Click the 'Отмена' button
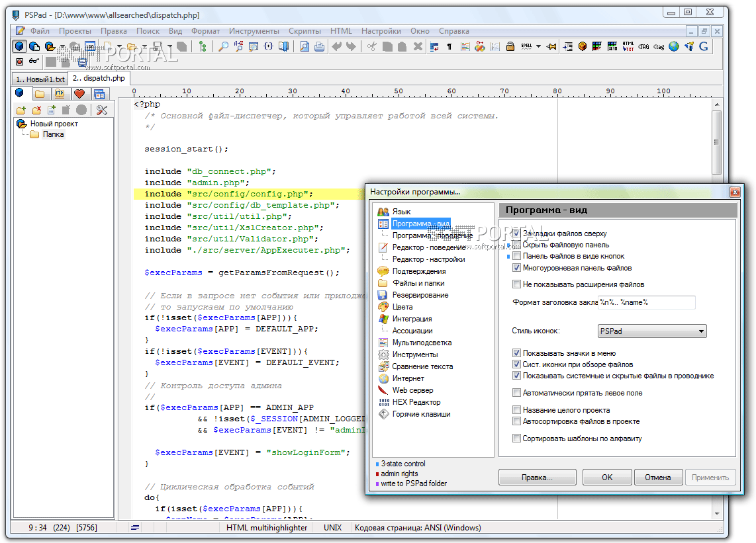This screenshot has width=756, height=543. [x=658, y=477]
